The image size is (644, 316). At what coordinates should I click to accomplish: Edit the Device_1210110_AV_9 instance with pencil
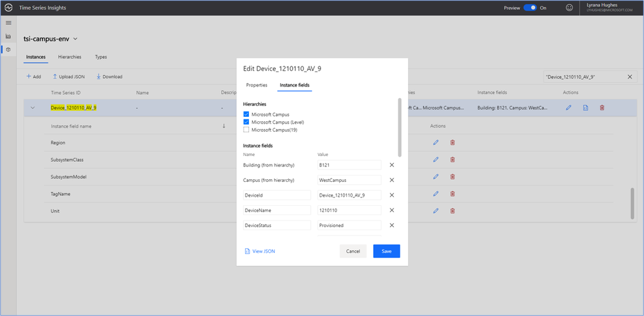coord(569,108)
